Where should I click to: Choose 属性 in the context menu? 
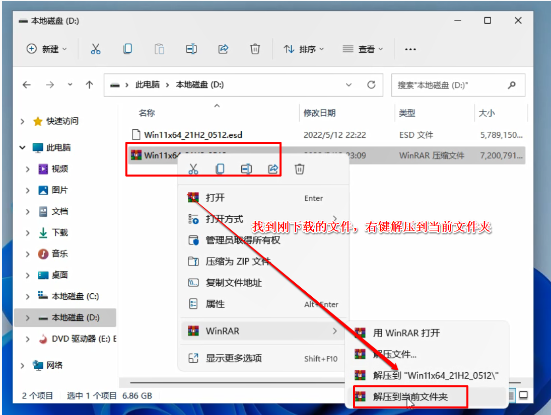(x=264, y=304)
